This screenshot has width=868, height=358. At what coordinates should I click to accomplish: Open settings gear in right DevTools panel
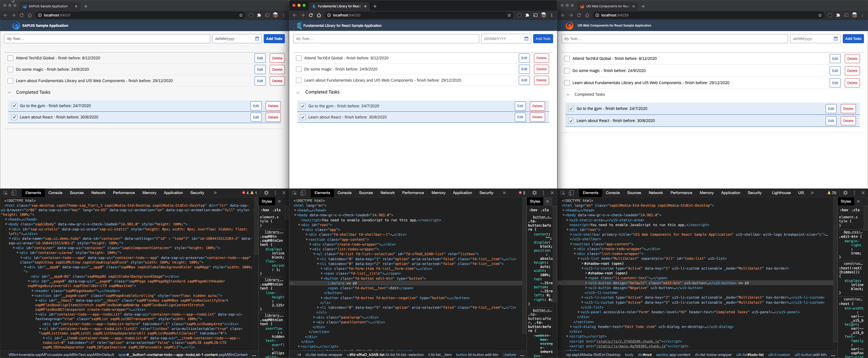click(x=846, y=193)
